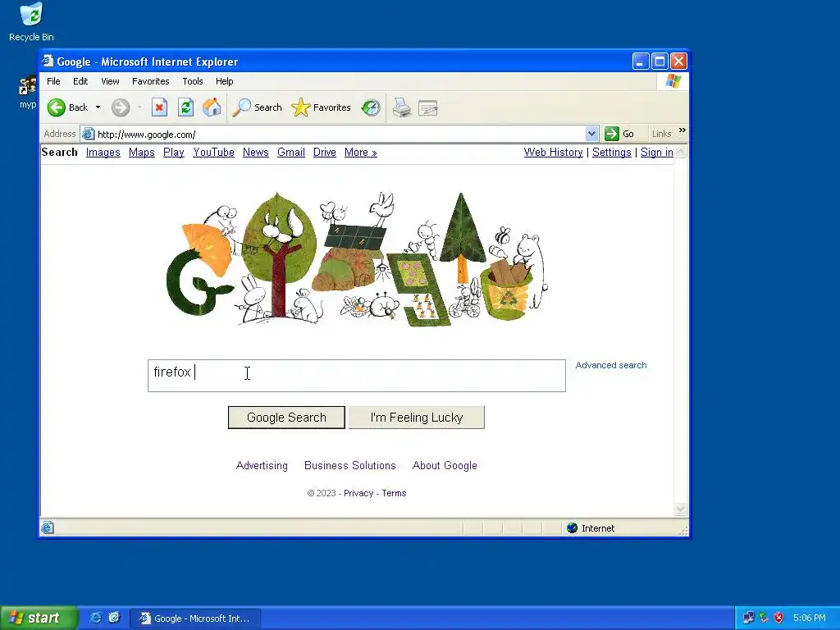This screenshot has height=630, width=840.
Task: Open the News link
Action: click(x=256, y=152)
